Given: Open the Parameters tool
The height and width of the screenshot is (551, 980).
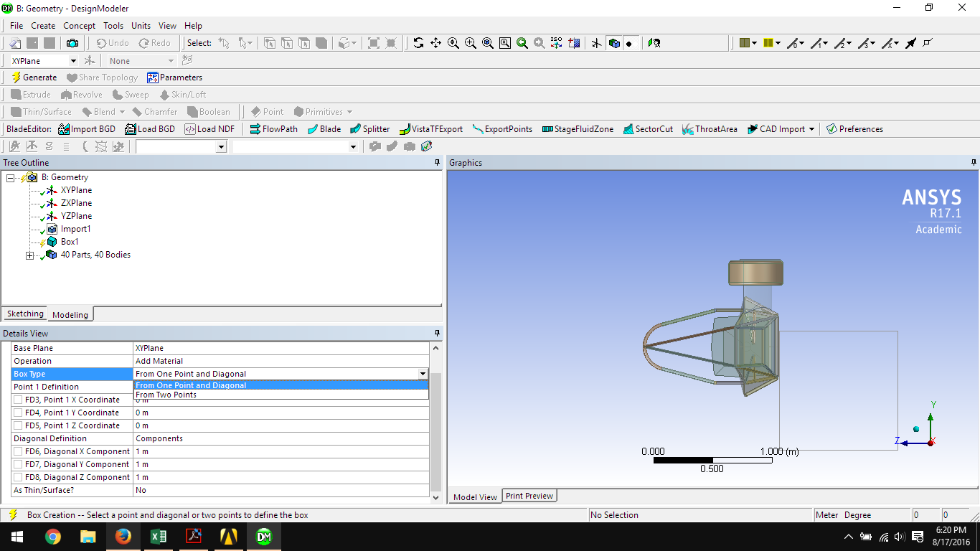Looking at the screenshot, I should coord(174,77).
